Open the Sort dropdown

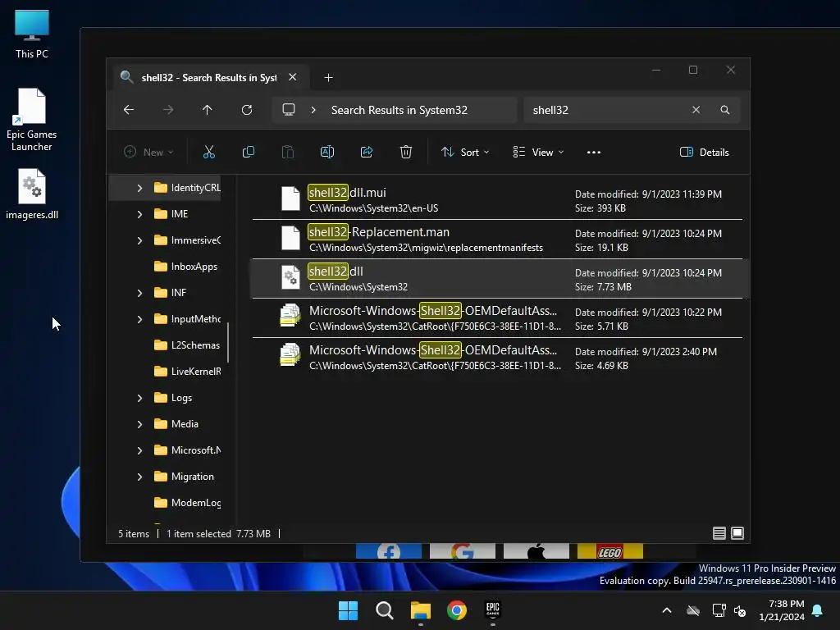[465, 152]
